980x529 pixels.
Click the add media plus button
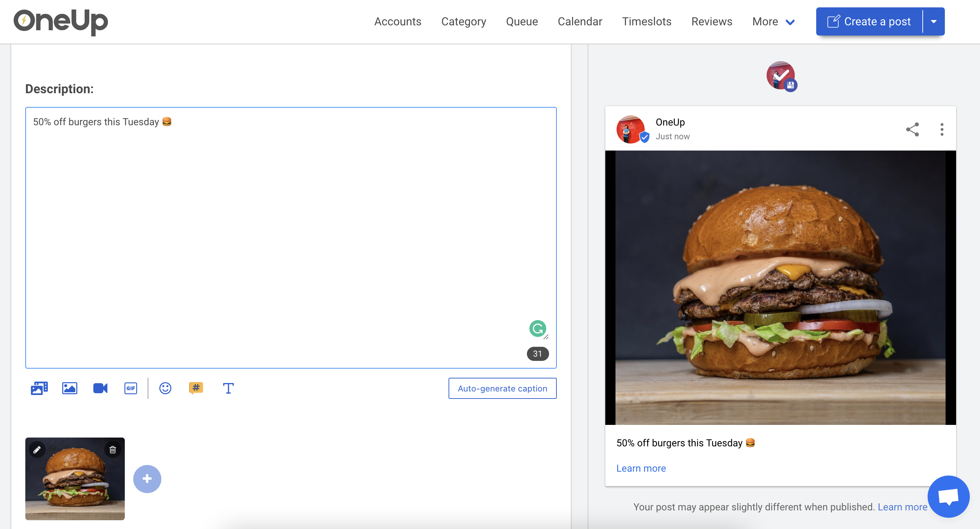tap(147, 479)
